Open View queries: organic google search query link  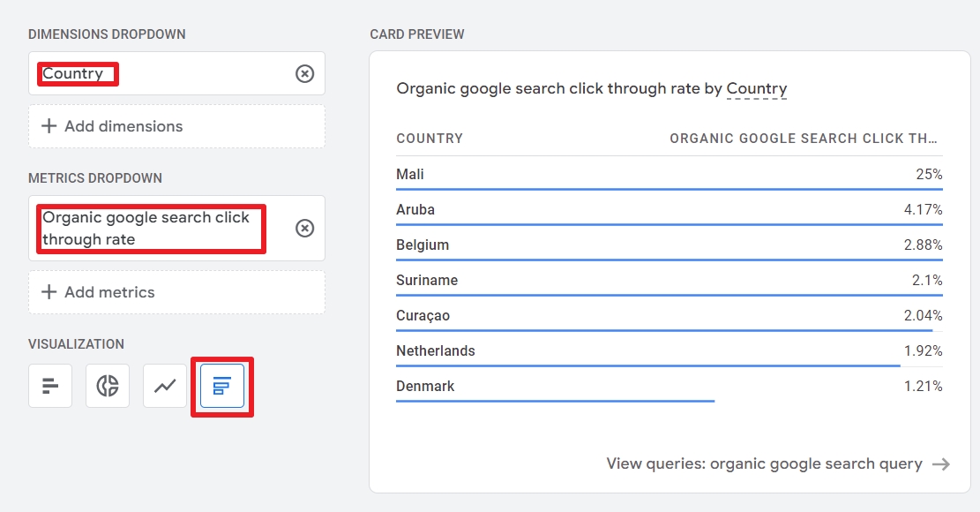(764, 463)
